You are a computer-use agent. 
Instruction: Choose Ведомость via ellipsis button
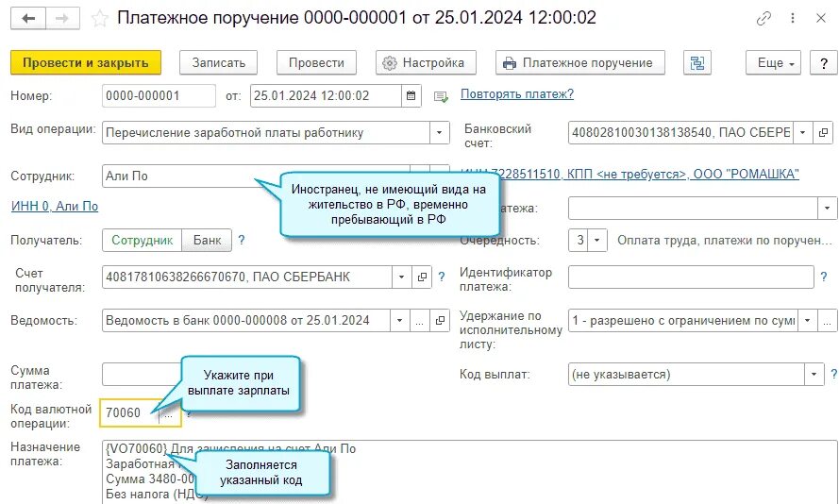point(419,321)
